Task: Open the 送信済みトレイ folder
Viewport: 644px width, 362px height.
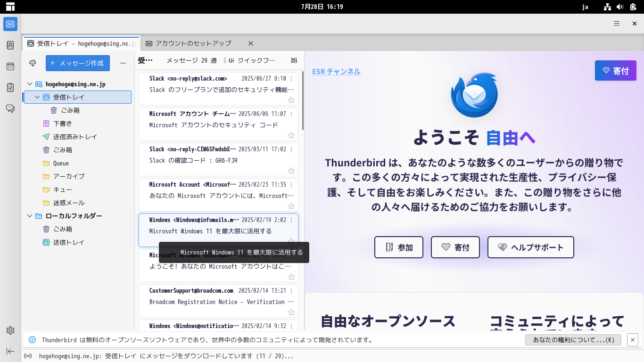Action: pos(78,137)
